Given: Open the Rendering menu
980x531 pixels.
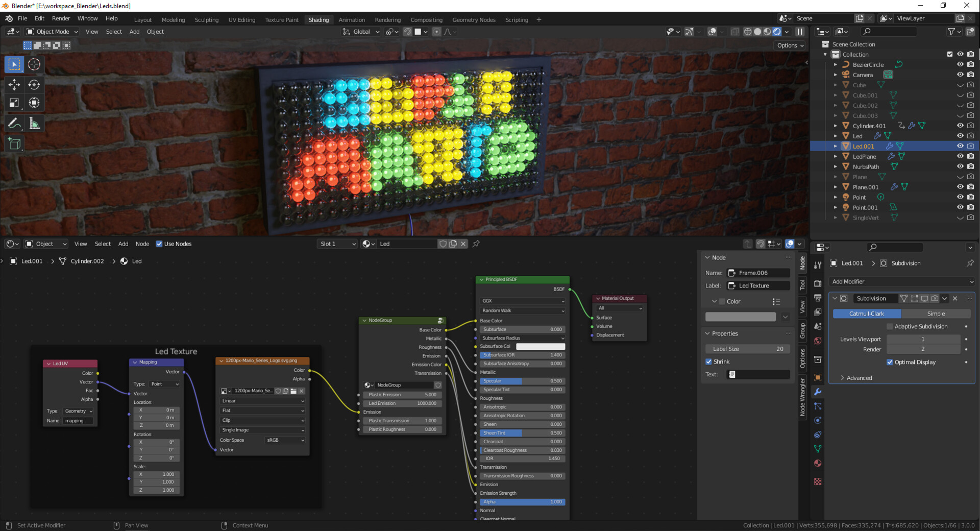Looking at the screenshot, I should pos(387,19).
